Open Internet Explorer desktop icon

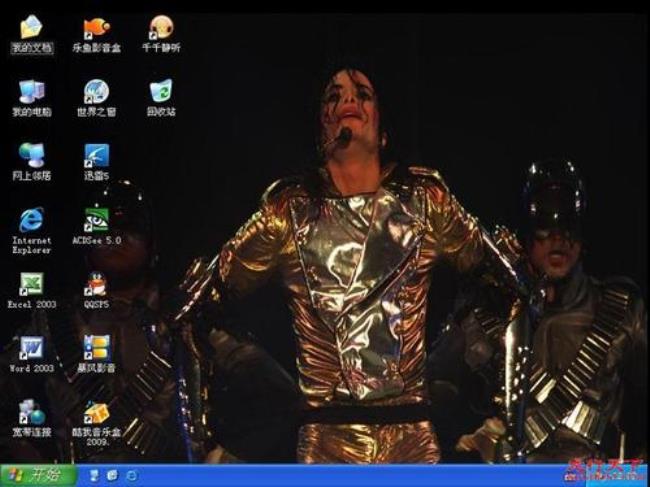tap(32, 231)
